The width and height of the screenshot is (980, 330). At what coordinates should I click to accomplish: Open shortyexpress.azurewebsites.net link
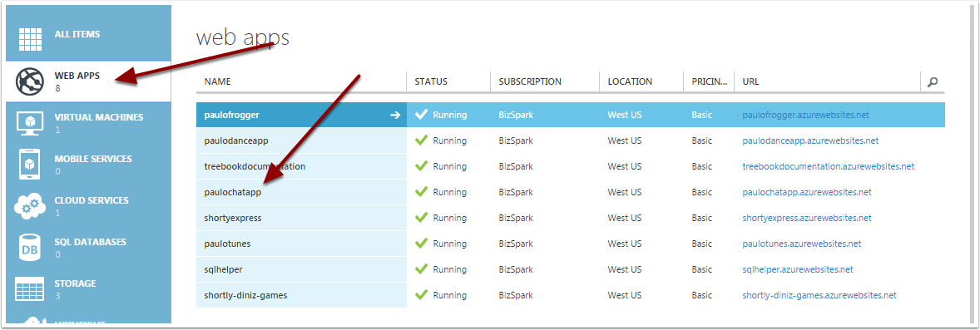(x=807, y=218)
